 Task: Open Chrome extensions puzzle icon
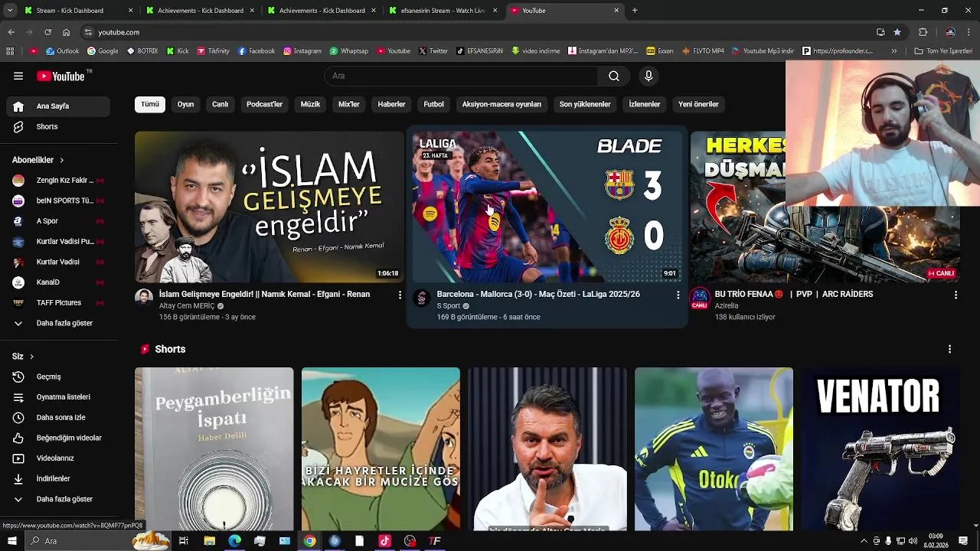923,32
